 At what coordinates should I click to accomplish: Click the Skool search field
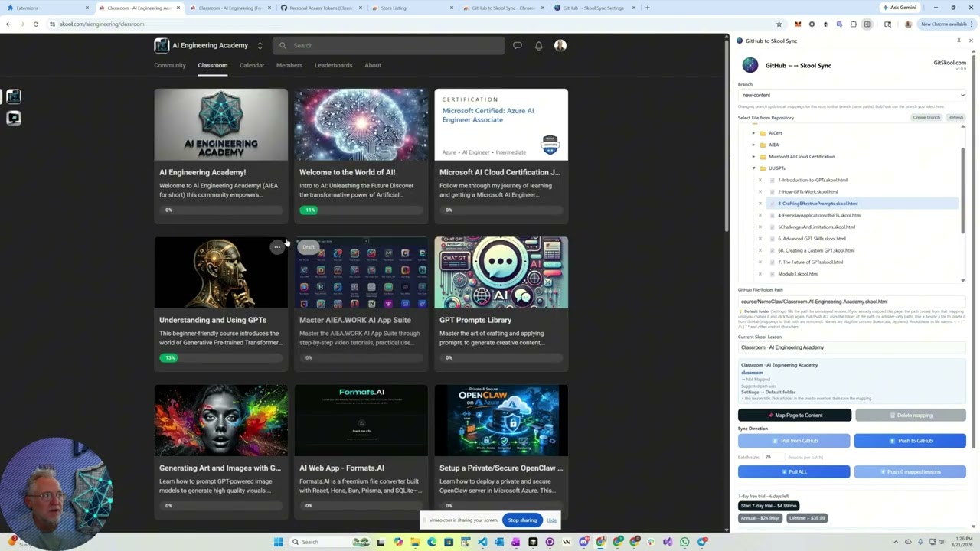(x=388, y=45)
